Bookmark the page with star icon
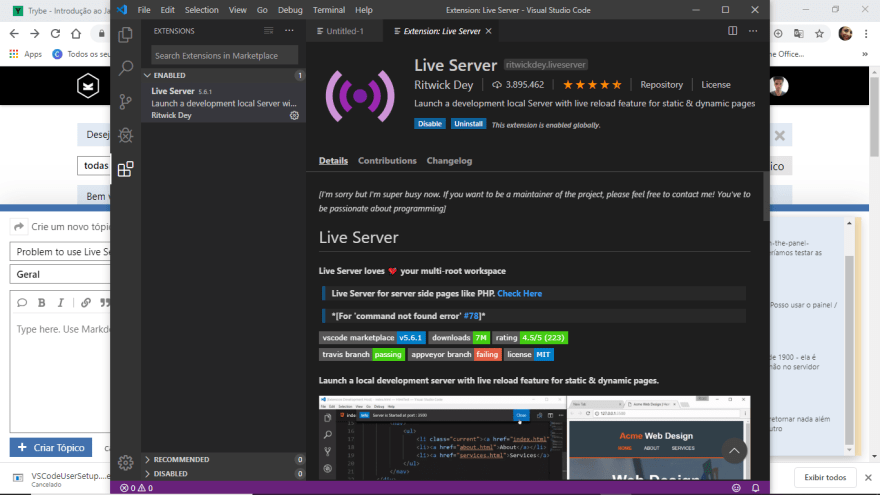Viewport: 880px width, 495px height. pos(819,34)
